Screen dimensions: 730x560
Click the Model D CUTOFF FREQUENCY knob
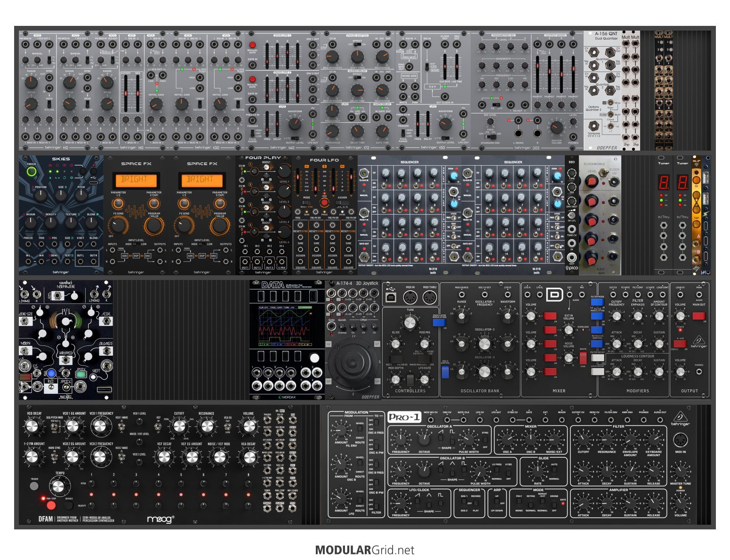pyautogui.click(x=617, y=316)
